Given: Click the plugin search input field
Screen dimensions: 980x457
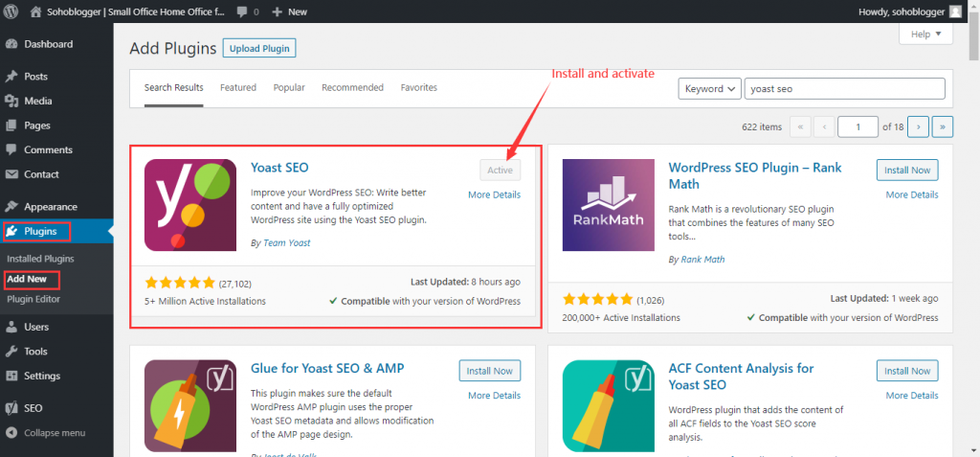Looking at the screenshot, I should pyautogui.click(x=844, y=88).
